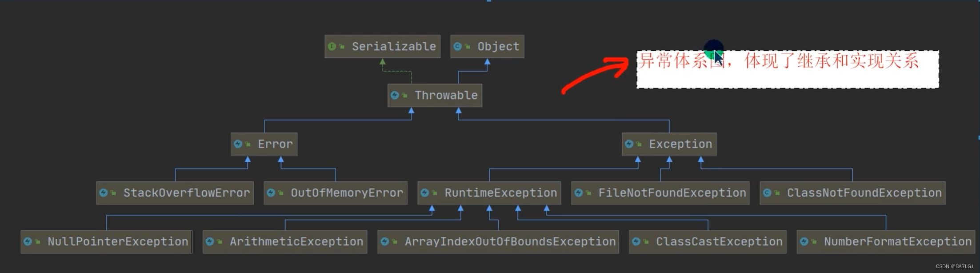This screenshot has height=273, width=980.
Task: Select the ClassNotFoundException node label
Action: pyautogui.click(x=864, y=193)
